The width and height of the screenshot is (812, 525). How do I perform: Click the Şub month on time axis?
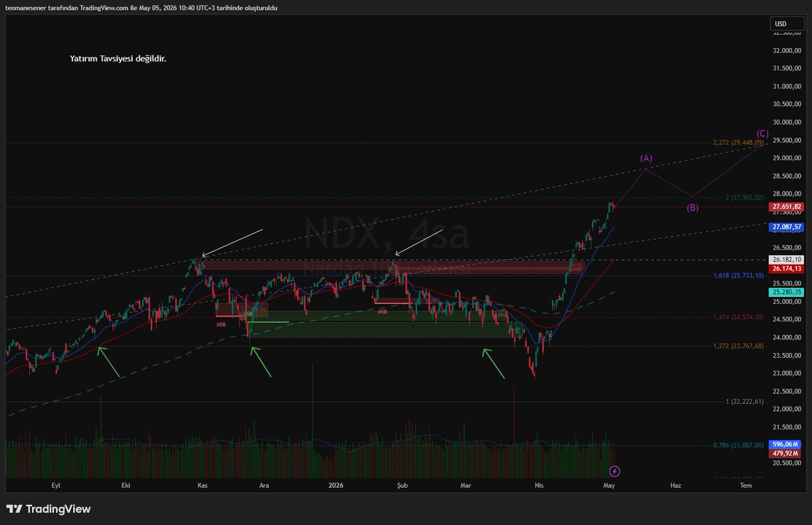pyautogui.click(x=403, y=485)
